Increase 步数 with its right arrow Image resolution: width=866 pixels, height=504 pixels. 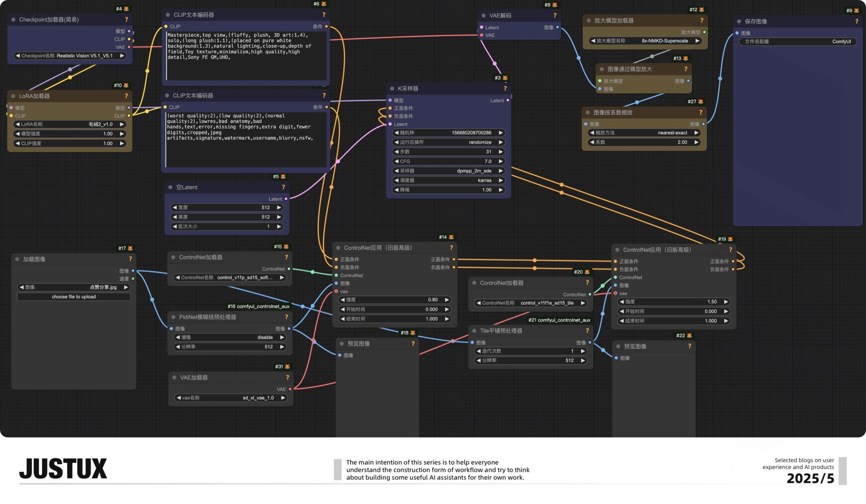501,152
